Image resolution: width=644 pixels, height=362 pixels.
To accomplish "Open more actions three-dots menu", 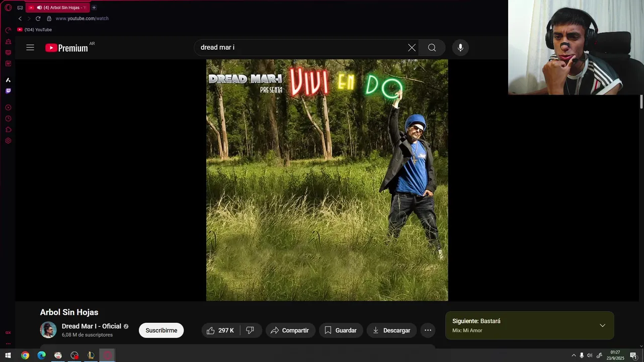I will coord(428,330).
